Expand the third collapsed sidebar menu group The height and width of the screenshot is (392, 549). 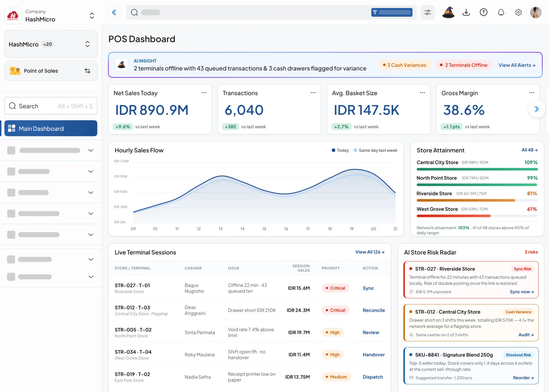coord(91,192)
